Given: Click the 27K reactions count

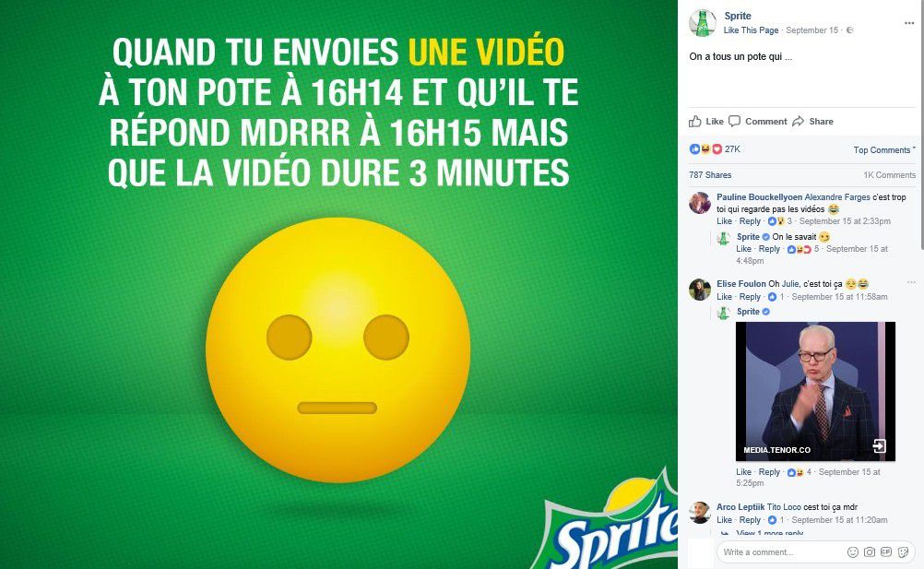Looking at the screenshot, I should (x=732, y=149).
